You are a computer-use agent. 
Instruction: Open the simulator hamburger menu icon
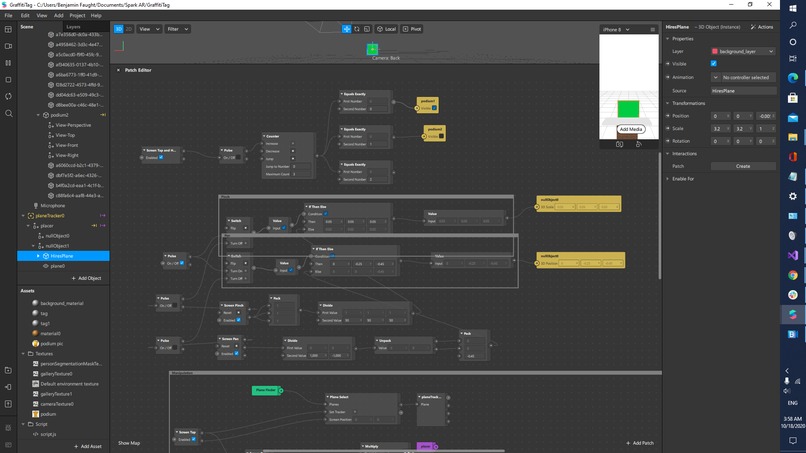[652, 29]
